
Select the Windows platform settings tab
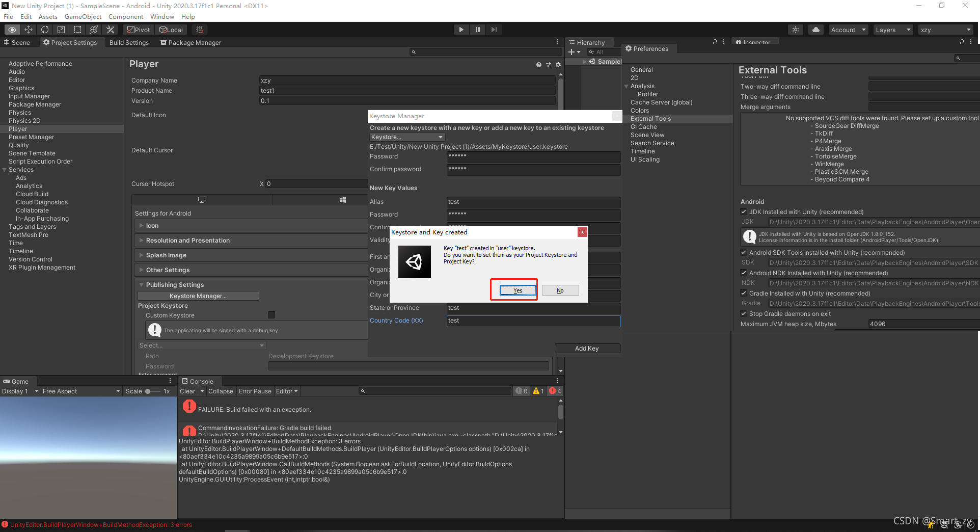[x=343, y=200]
